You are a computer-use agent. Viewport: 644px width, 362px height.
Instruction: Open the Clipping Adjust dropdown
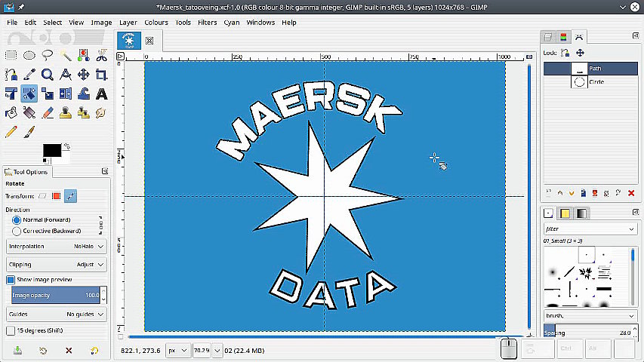coord(57,264)
